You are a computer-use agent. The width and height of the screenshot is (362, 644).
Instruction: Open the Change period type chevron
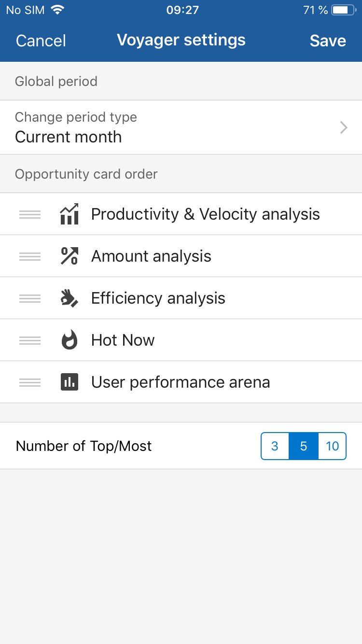[344, 127]
